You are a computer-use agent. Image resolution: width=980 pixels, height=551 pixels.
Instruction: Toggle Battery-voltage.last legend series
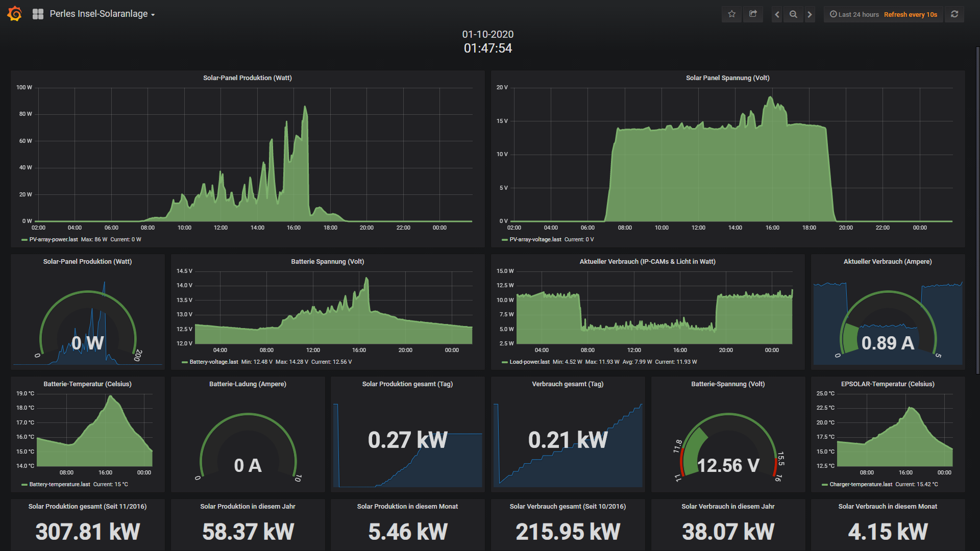[213, 362]
